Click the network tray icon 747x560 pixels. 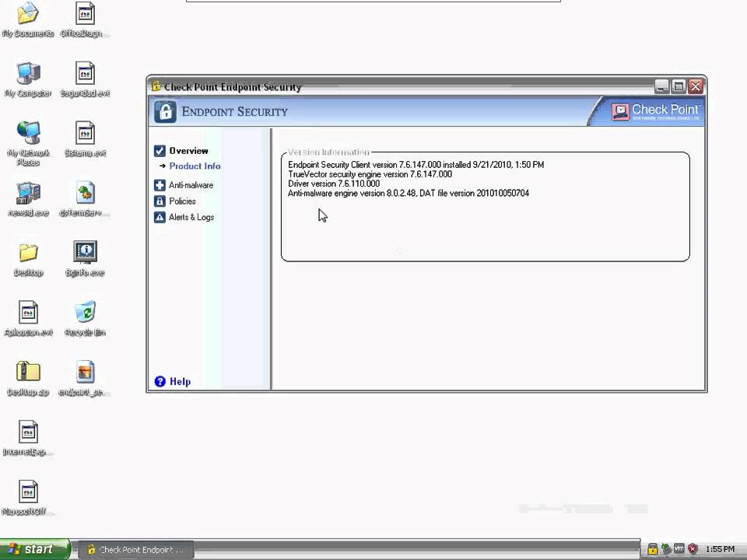click(x=665, y=549)
